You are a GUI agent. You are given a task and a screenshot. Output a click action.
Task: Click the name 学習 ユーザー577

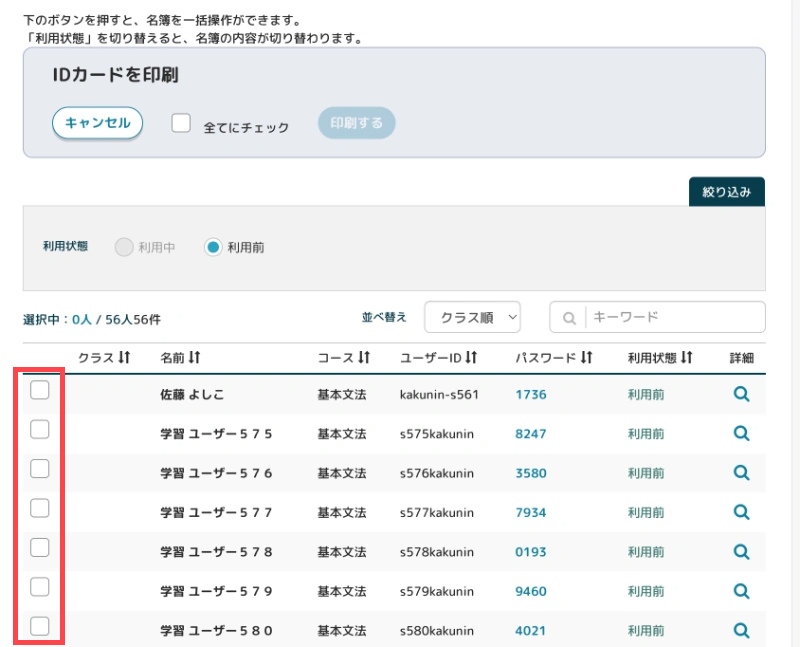click(216, 512)
